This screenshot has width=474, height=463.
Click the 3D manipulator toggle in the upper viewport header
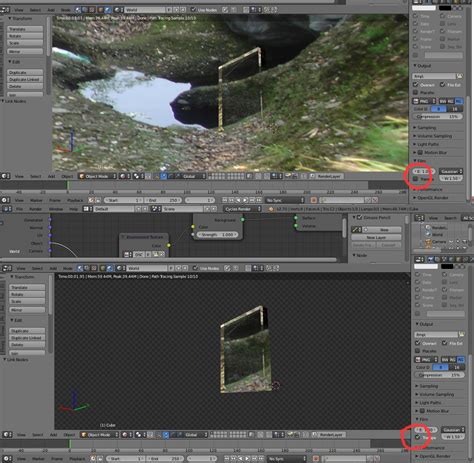pyautogui.click(x=156, y=176)
